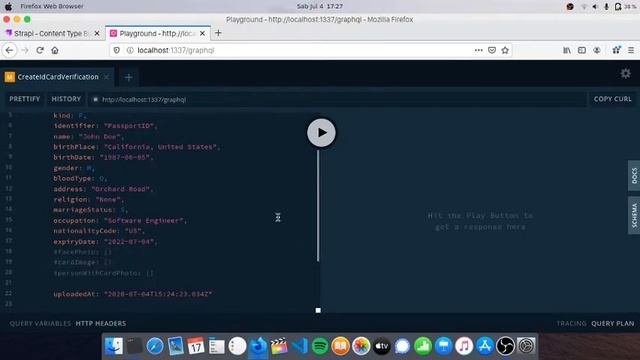Run the query with the Play button

(321, 133)
